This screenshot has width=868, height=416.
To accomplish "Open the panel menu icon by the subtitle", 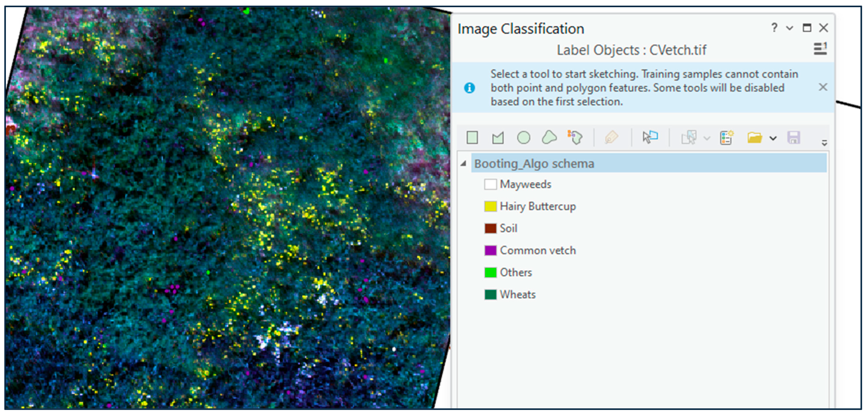I will point(820,49).
